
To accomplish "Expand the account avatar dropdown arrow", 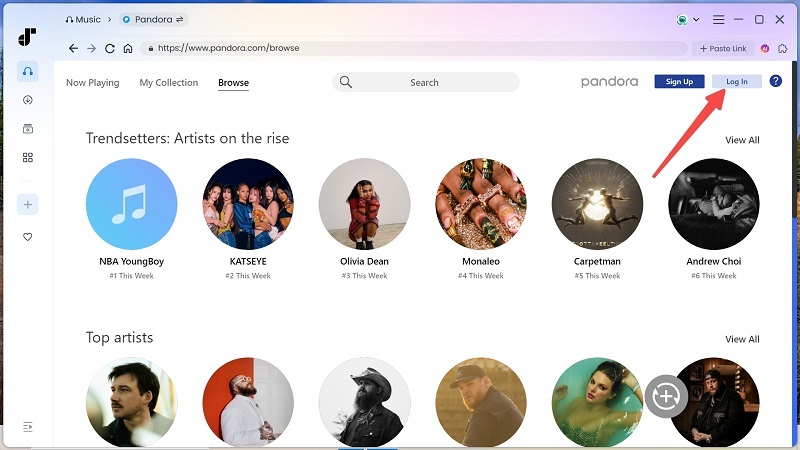I will [696, 20].
